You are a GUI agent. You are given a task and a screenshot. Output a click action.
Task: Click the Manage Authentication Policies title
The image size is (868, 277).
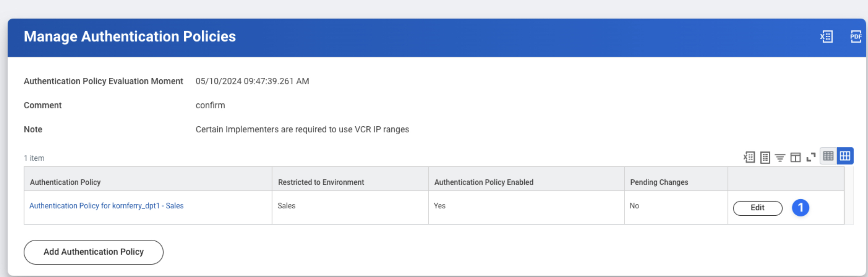coord(130,36)
